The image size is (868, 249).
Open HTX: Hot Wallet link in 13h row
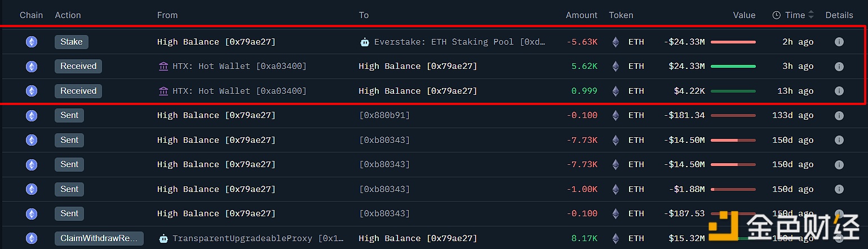[239, 91]
